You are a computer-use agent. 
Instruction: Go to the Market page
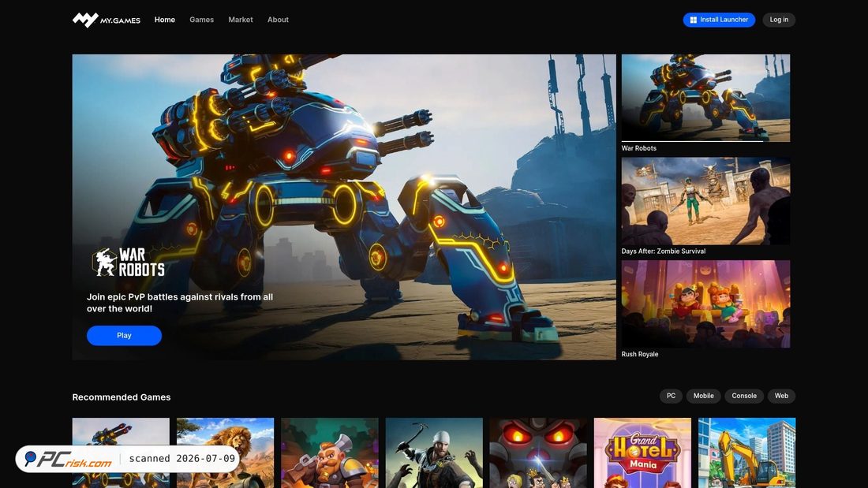click(x=240, y=20)
